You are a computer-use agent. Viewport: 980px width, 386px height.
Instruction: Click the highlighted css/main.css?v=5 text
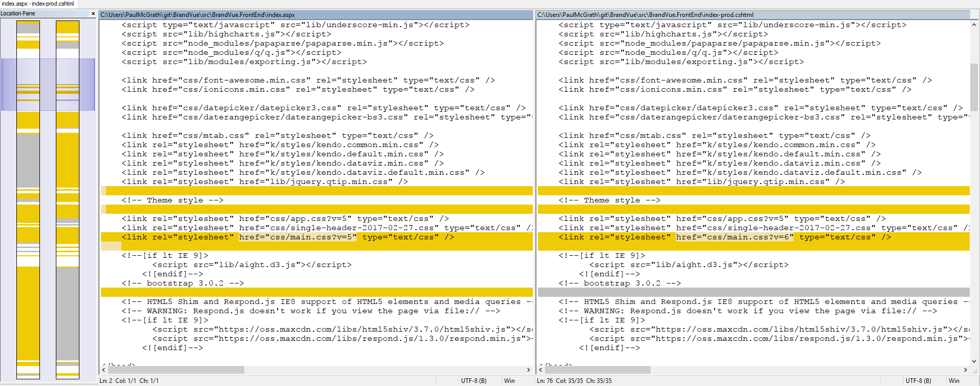[298, 237]
